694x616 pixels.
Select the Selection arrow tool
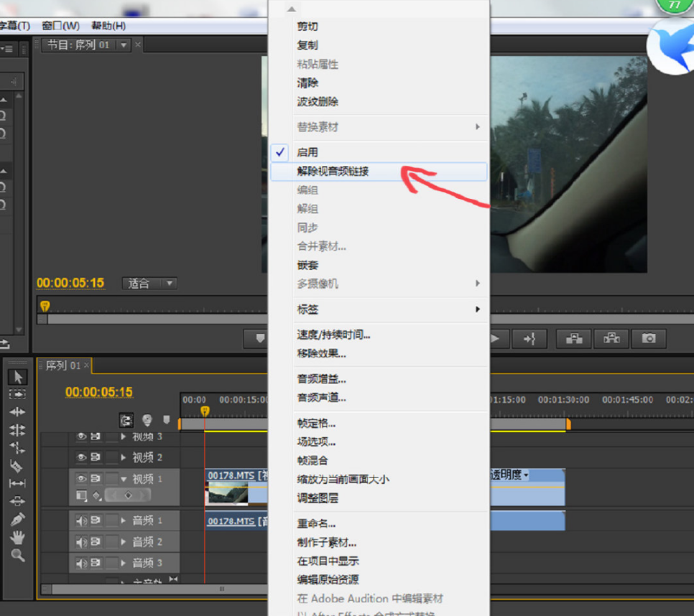pos(18,377)
